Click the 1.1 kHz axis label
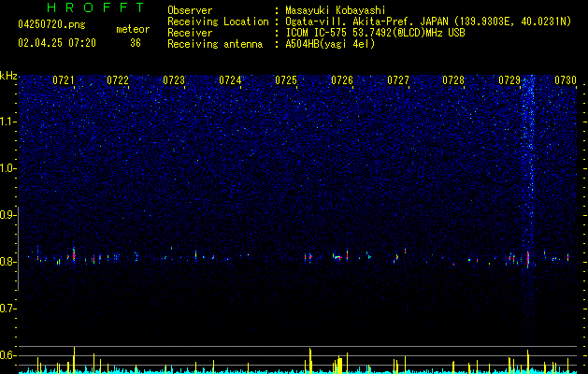This screenshot has height=374, width=588. 7,122
